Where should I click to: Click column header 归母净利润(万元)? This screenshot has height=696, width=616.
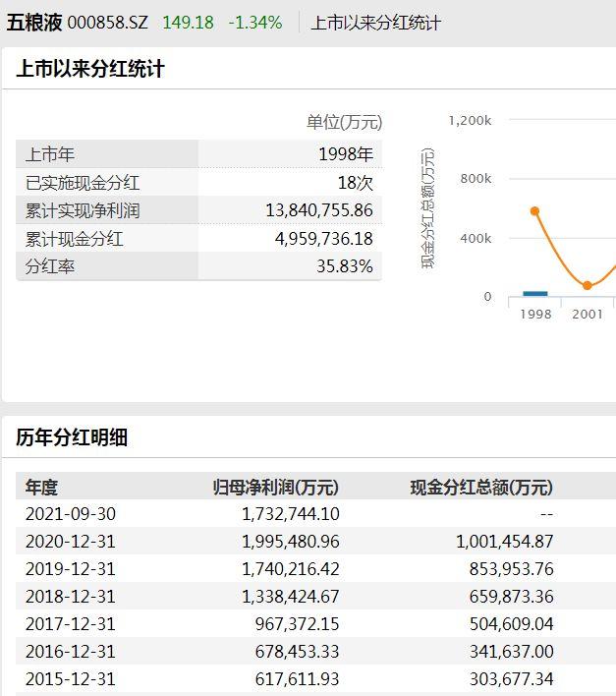coord(276,487)
